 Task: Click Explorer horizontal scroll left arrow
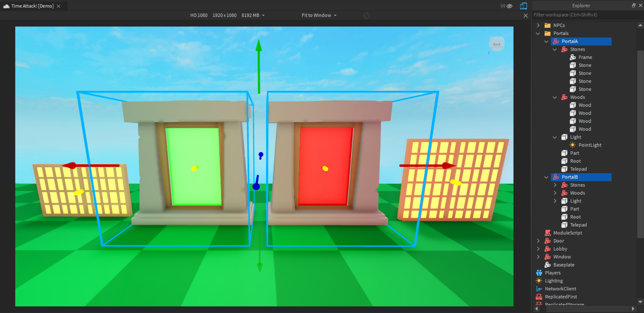pyautogui.click(x=537, y=308)
